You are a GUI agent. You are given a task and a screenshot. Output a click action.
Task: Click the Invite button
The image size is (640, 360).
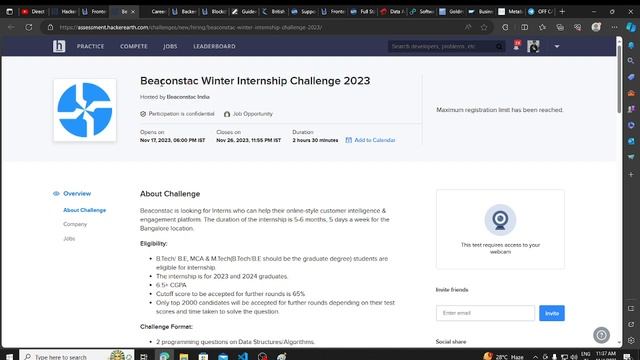552,313
